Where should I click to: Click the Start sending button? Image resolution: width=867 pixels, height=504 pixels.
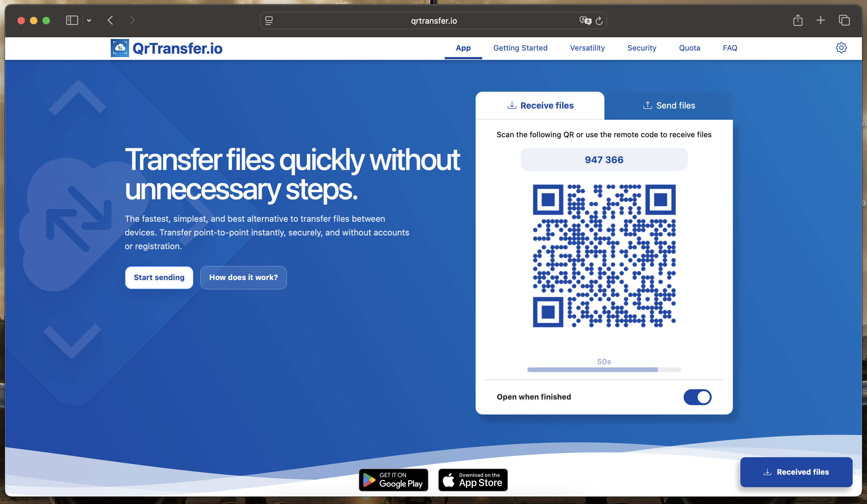159,278
